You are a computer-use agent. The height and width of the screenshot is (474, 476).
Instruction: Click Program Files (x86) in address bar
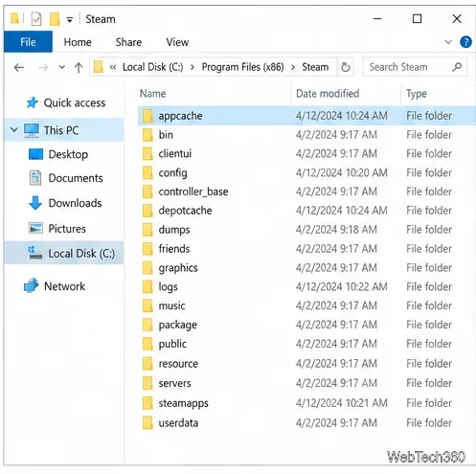pos(242,67)
